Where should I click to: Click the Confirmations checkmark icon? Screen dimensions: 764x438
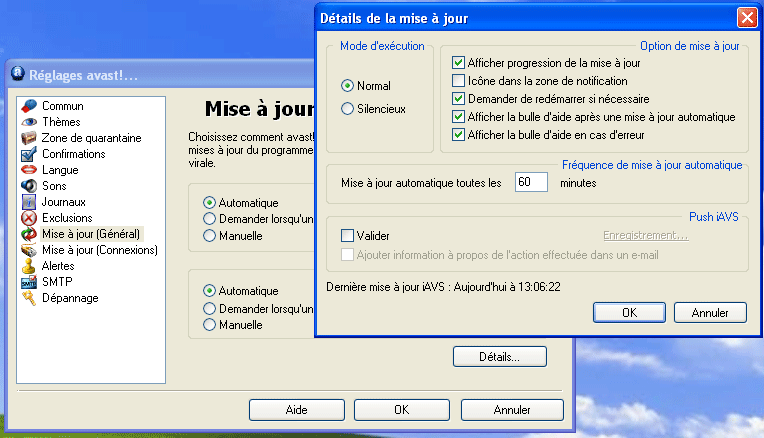coord(29,154)
